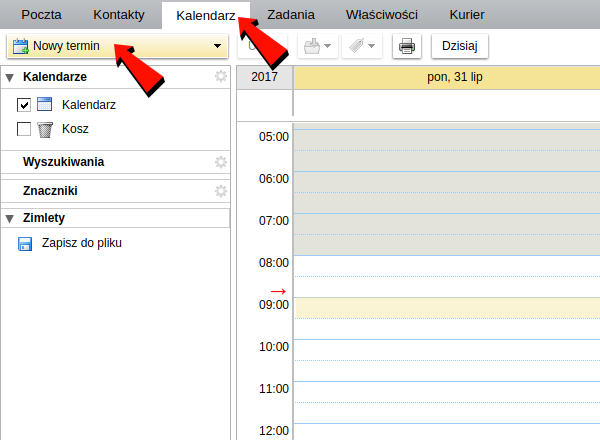Switch to the Kurier tab
This screenshot has height=440, width=600.
466,15
